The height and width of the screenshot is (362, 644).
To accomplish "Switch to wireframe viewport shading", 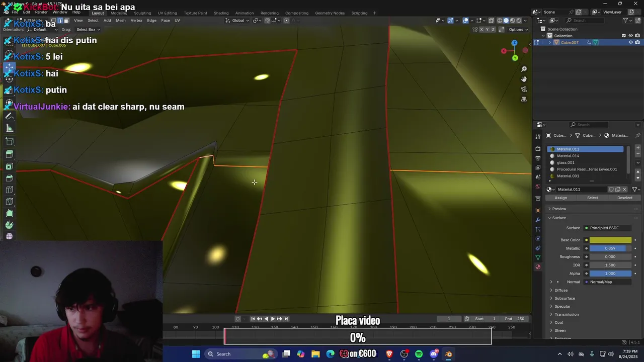I will click(x=500, y=21).
